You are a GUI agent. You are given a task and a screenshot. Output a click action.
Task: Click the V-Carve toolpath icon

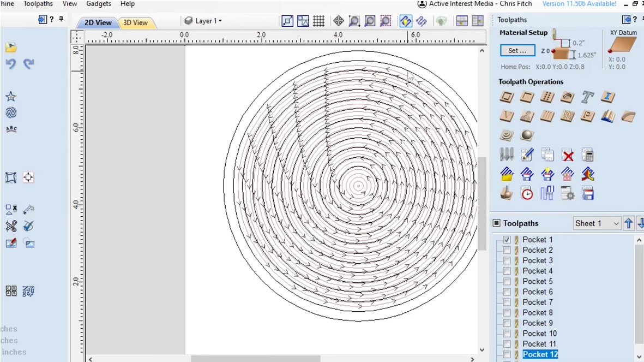[x=507, y=116]
